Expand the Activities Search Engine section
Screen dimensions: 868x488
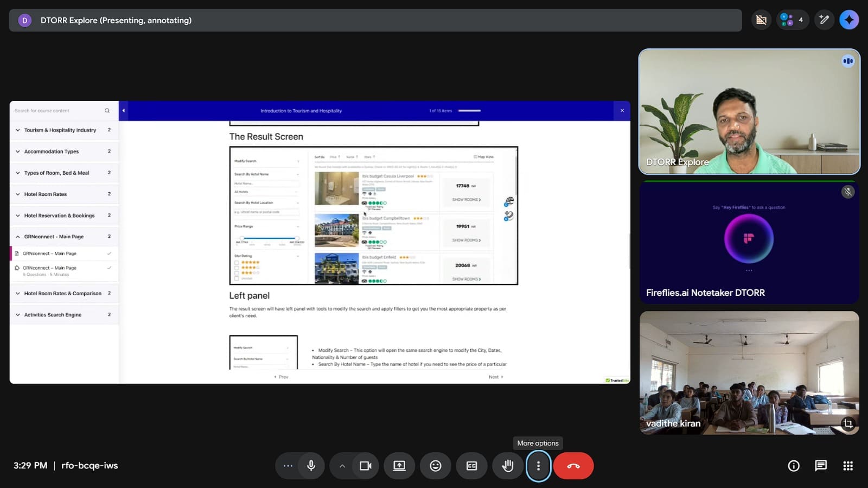[53, 315]
